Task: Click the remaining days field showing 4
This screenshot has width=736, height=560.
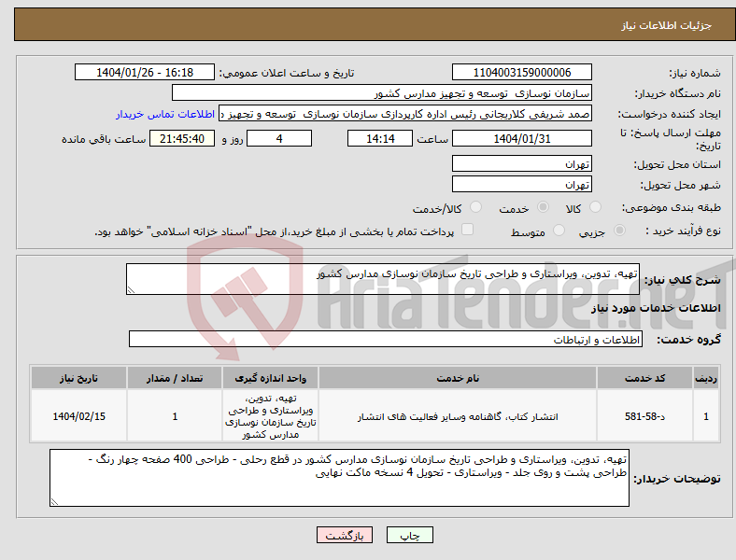Action: [x=279, y=138]
